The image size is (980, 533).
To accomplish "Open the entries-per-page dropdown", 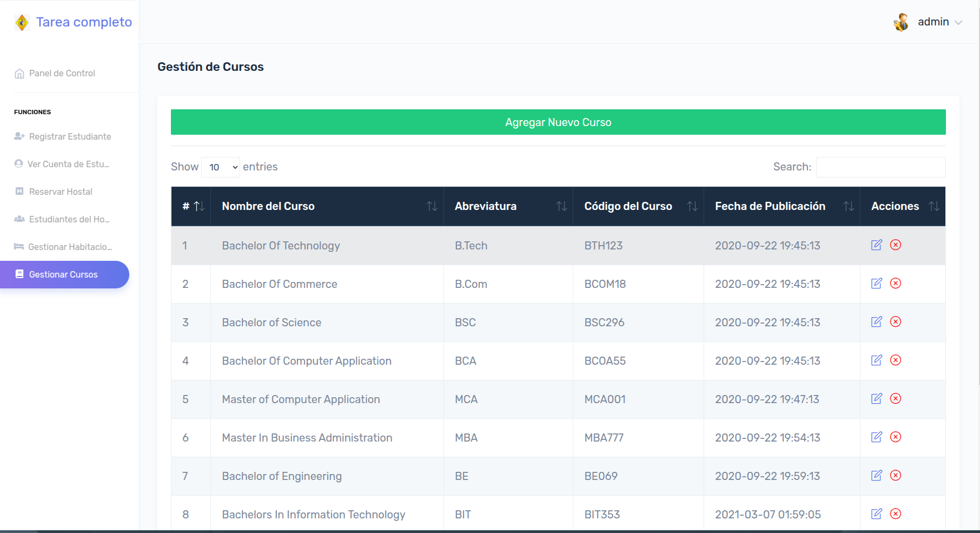I will point(221,167).
